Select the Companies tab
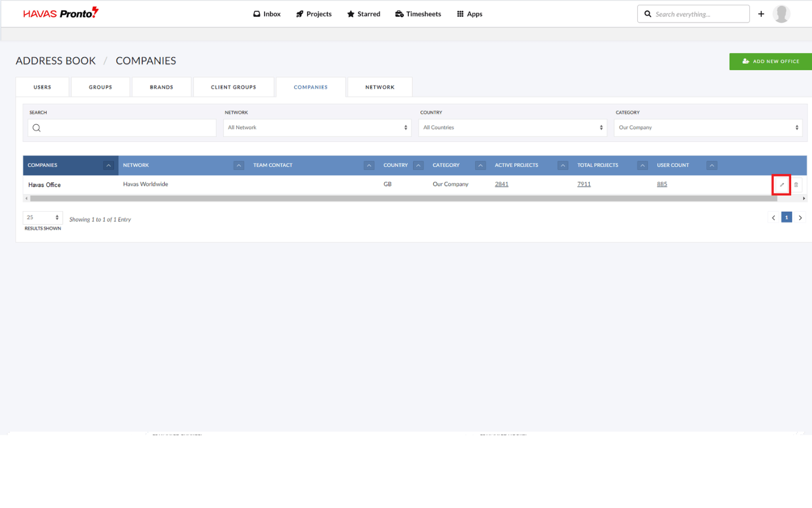The width and height of the screenshot is (812, 508). tap(311, 87)
